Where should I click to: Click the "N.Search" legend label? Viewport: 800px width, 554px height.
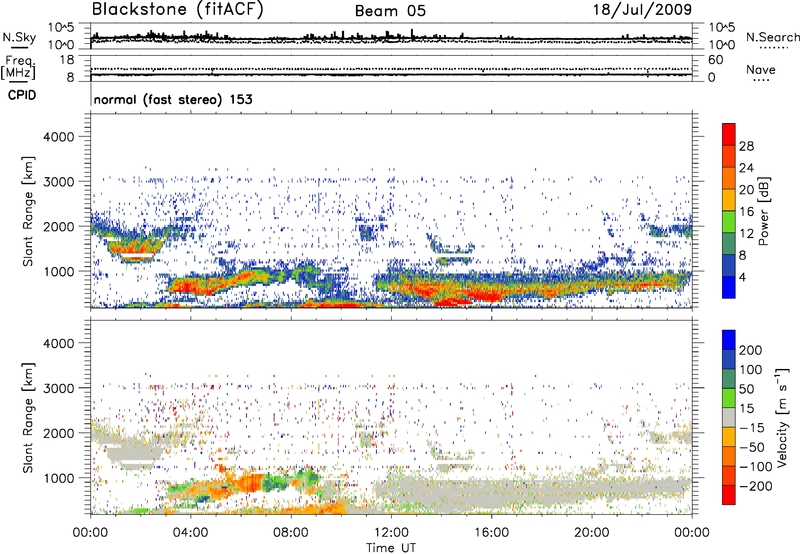pos(772,37)
